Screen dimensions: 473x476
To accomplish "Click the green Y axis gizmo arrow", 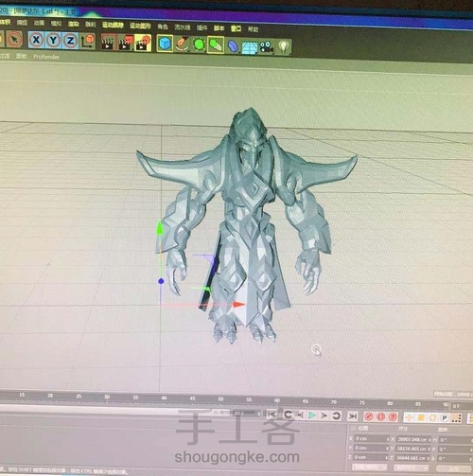I will pos(160,227).
